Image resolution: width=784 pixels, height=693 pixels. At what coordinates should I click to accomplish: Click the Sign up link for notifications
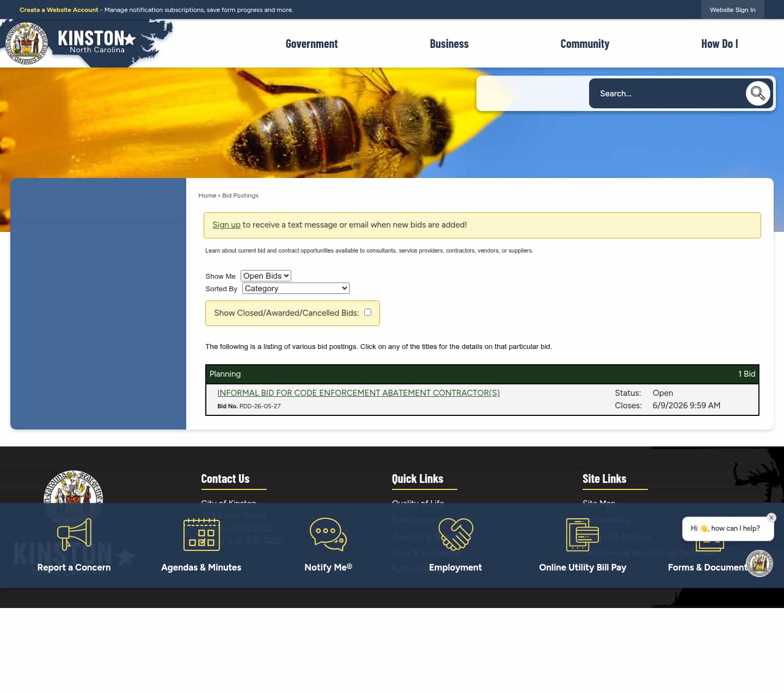click(x=226, y=225)
